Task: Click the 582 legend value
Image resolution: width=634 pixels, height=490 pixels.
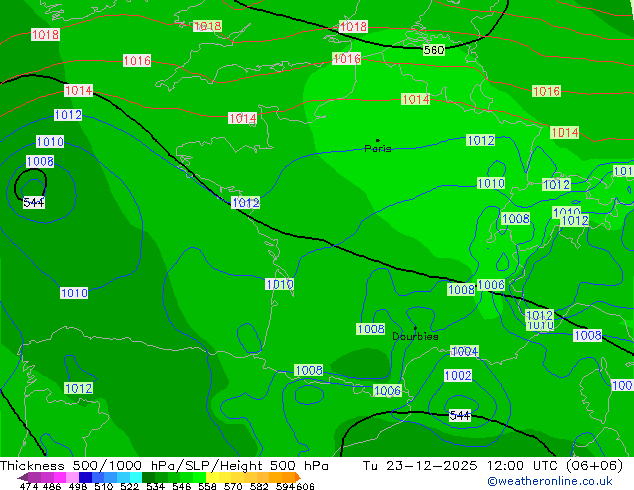Action: tap(259, 486)
